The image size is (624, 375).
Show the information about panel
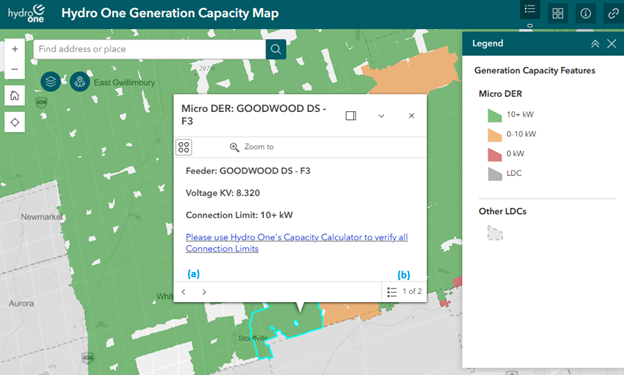[585, 14]
